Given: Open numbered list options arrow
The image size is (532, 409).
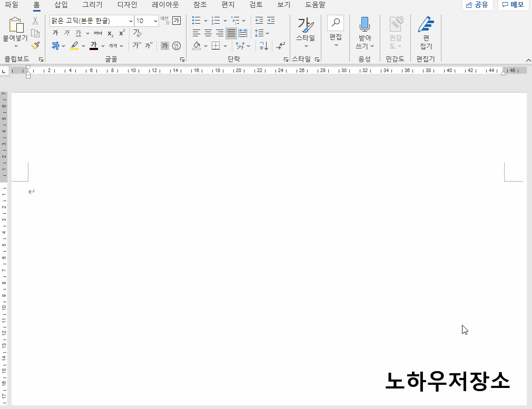Looking at the screenshot, I should pyautogui.click(x=225, y=21).
